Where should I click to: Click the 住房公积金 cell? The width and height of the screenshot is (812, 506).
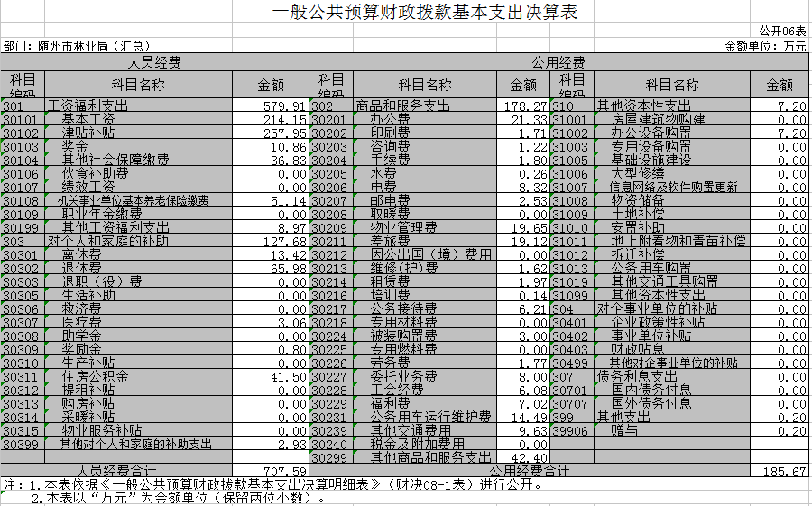click(95, 376)
